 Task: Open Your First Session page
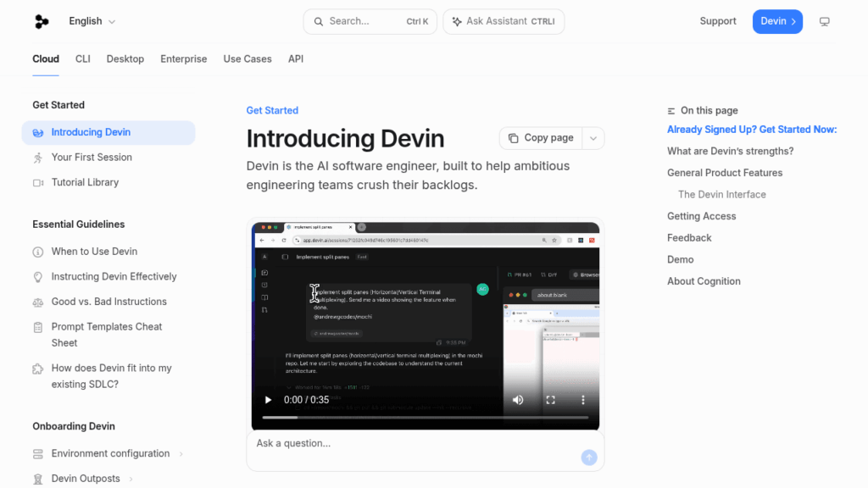pyautogui.click(x=92, y=157)
